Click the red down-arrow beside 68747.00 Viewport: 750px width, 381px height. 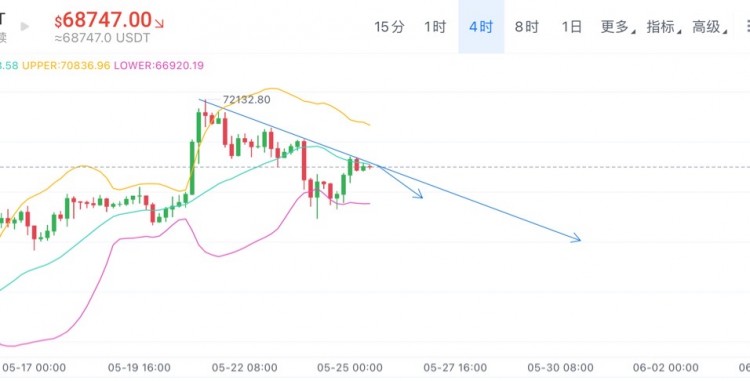coord(159,23)
